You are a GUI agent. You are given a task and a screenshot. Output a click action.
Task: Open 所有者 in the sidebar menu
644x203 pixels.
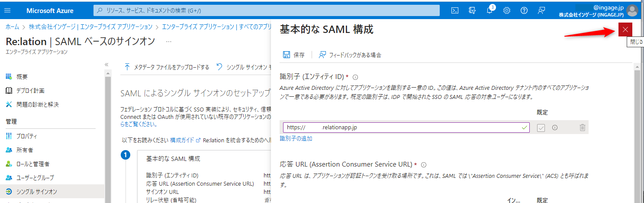tap(52, 150)
